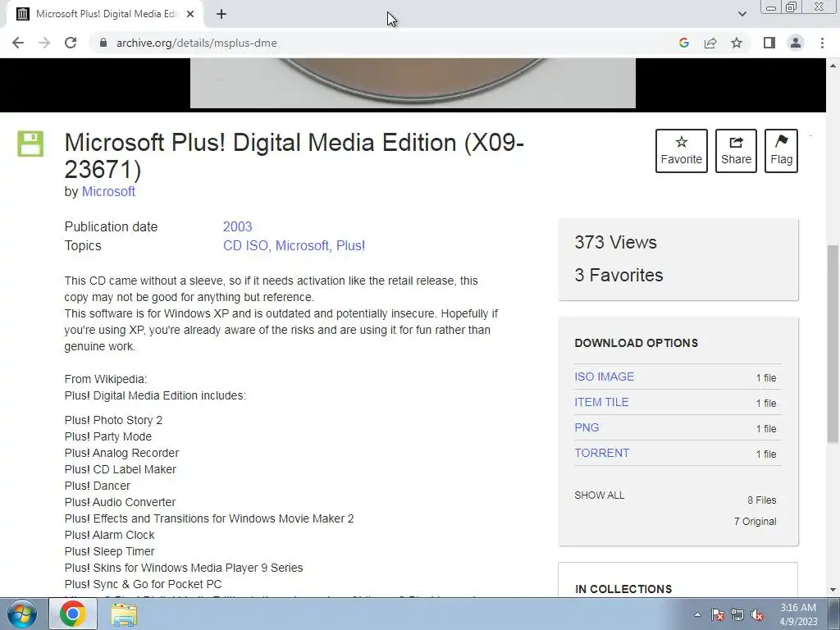Reload the archive.org page

pyautogui.click(x=71, y=43)
